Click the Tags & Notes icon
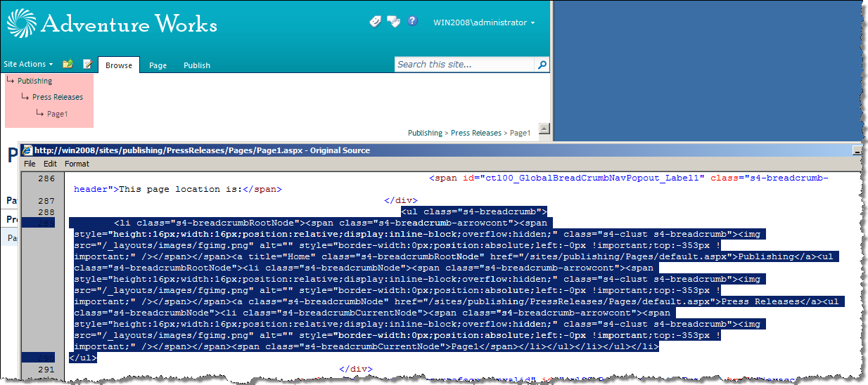 click(x=393, y=22)
